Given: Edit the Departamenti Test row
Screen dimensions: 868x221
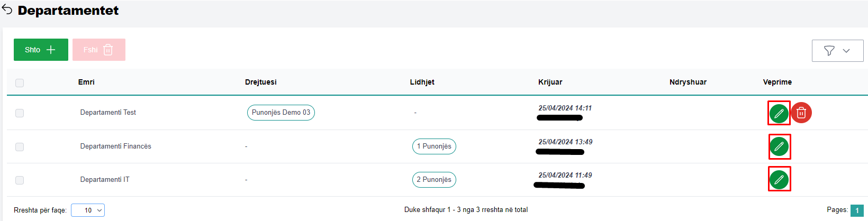Looking at the screenshot, I should 779,113.
